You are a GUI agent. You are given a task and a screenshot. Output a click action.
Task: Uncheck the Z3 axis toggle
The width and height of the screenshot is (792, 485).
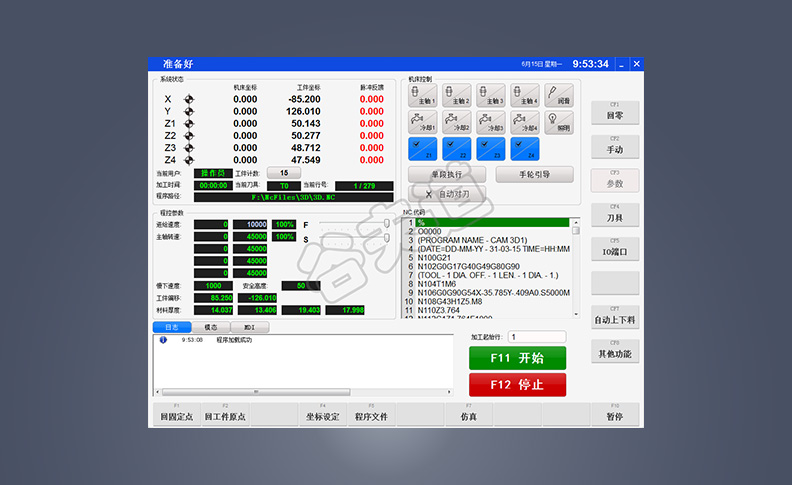490,149
